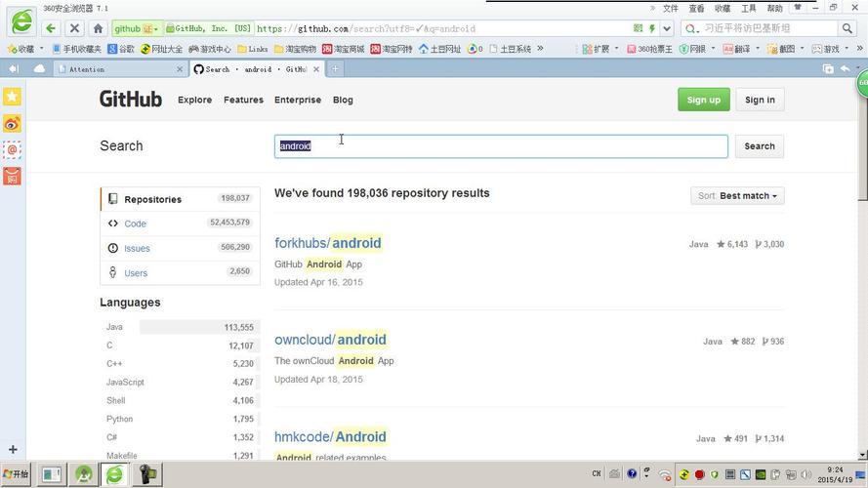Viewport: 868px width, 488px height.
Task: Open the browser home page icon
Action: 98,28
